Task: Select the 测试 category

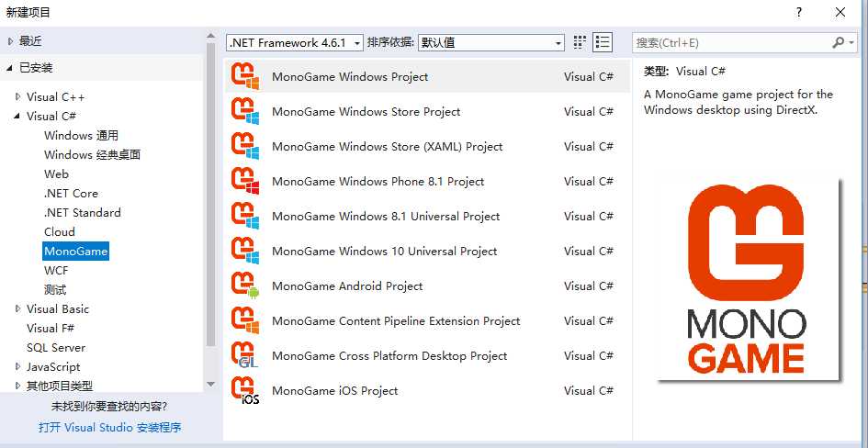Action: (55, 290)
